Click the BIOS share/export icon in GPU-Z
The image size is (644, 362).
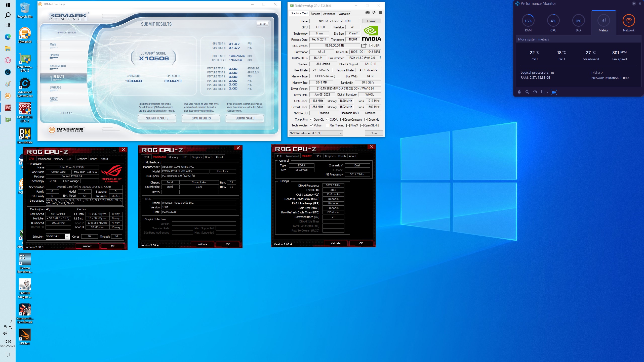point(364,46)
